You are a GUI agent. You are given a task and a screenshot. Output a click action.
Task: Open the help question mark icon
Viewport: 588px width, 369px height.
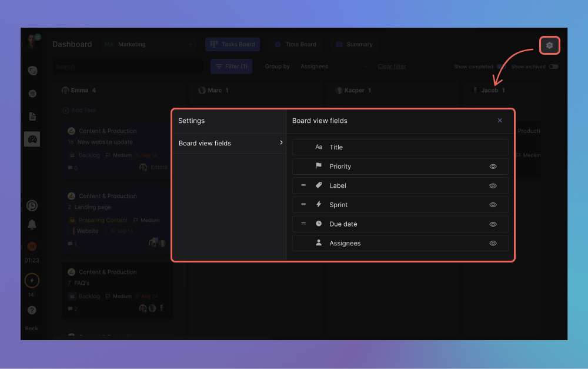(32, 310)
